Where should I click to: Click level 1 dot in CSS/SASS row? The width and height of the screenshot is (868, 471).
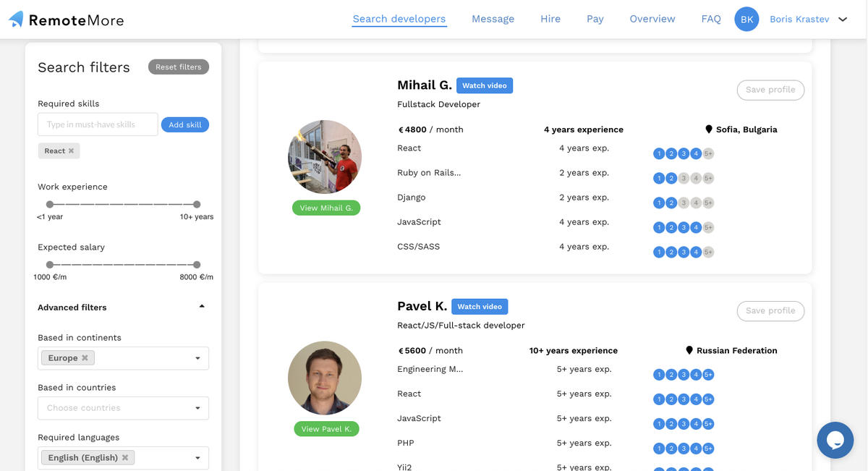click(x=659, y=252)
